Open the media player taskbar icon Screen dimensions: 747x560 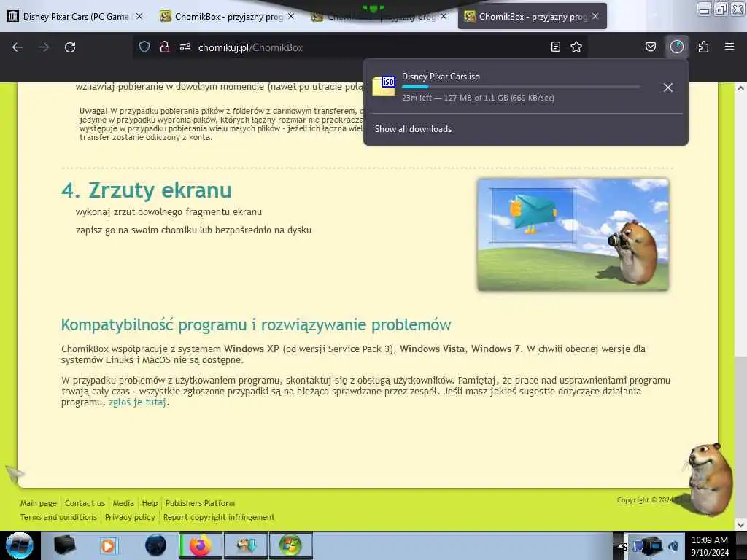108,545
